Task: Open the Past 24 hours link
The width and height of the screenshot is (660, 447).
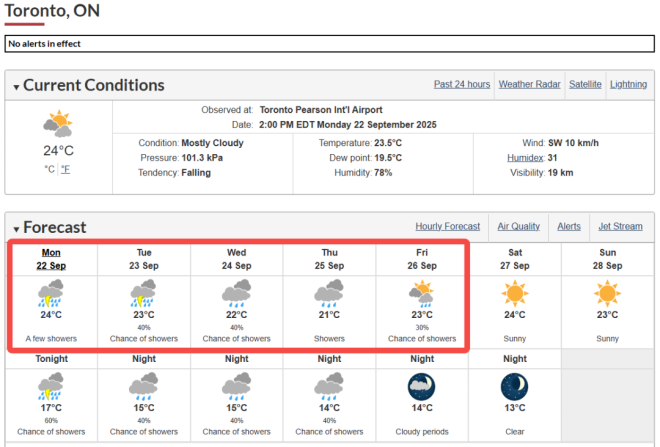Action: pyautogui.click(x=462, y=84)
